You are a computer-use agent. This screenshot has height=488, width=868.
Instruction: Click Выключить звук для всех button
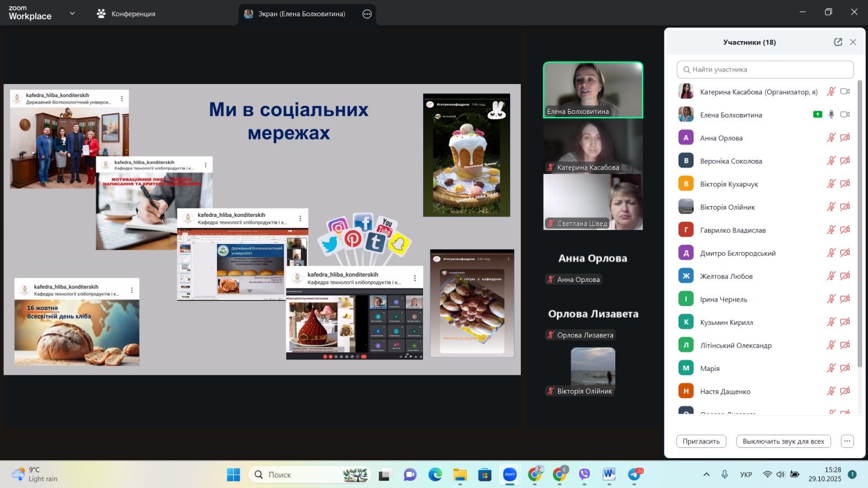click(783, 441)
